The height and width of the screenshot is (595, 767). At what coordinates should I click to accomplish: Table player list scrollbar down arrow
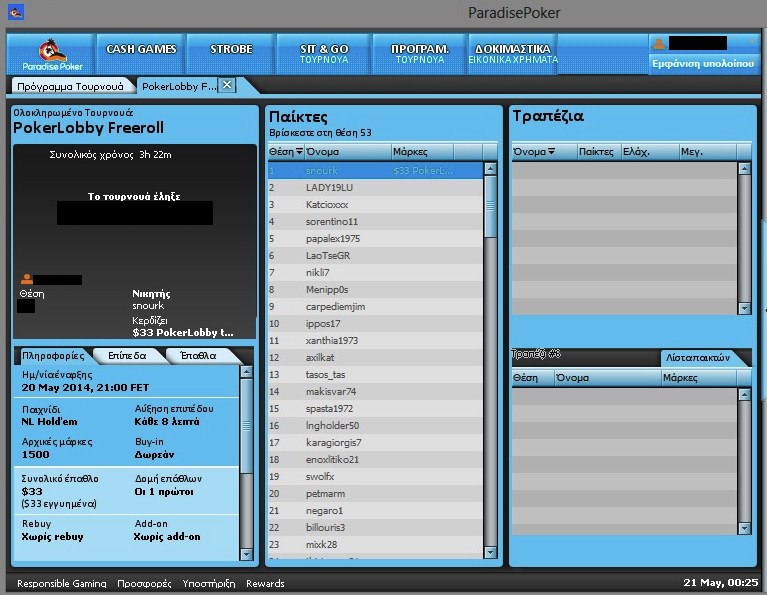click(x=744, y=528)
